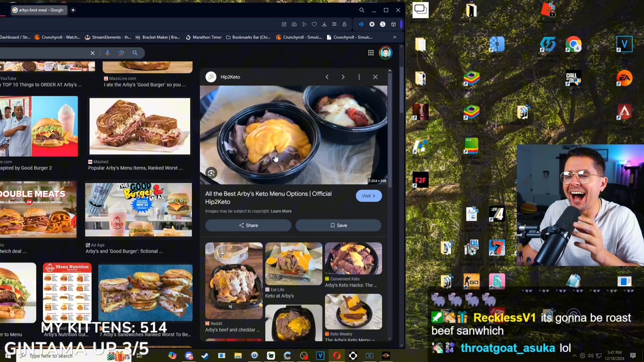The image size is (644, 362).
Task: Start Google voice search microphone
Action: 107,53
